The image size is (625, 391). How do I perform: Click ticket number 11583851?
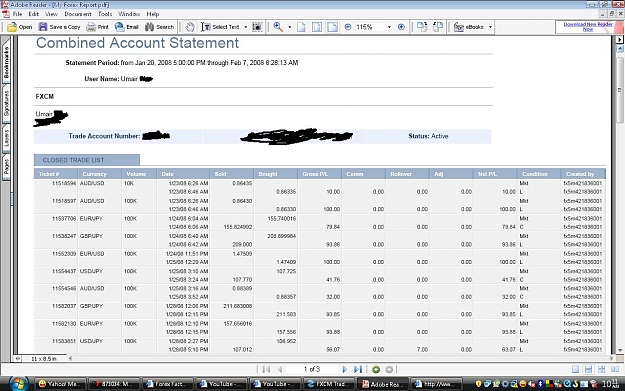click(x=64, y=341)
